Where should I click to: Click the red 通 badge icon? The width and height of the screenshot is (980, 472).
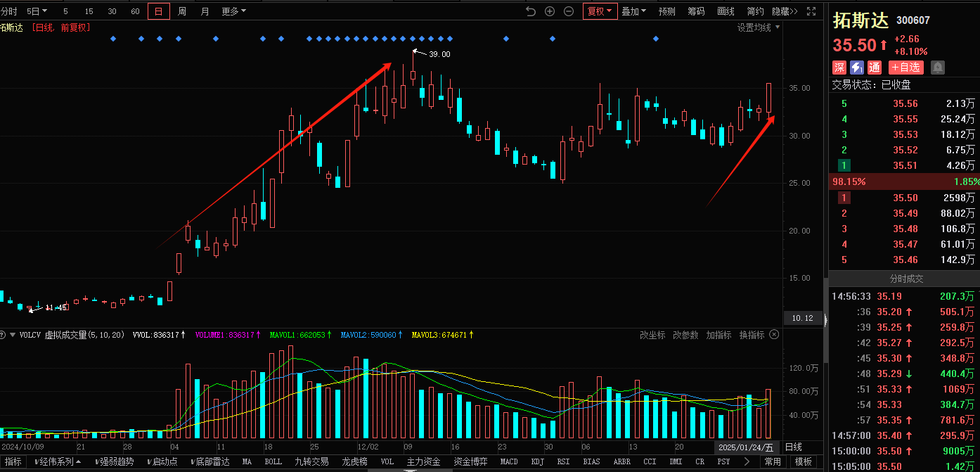tap(874, 68)
